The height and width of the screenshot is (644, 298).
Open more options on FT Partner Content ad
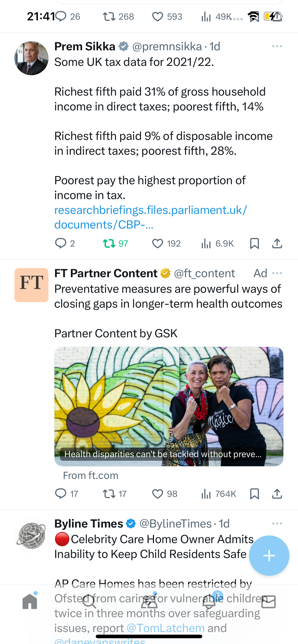tap(277, 273)
